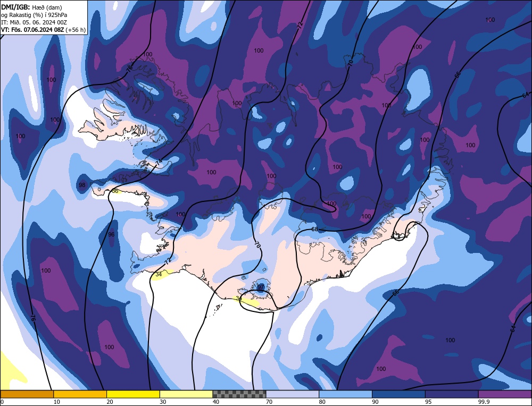This screenshot has height=406, width=532.
Task: Click the low humidity value '36' on the map
Action: [115, 191]
